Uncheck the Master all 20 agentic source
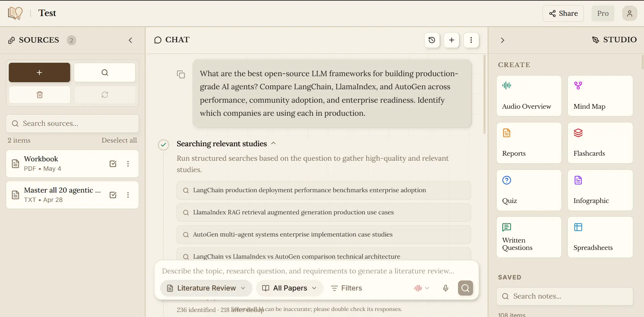Viewport: 644px width, 317px height. [113, 195]
